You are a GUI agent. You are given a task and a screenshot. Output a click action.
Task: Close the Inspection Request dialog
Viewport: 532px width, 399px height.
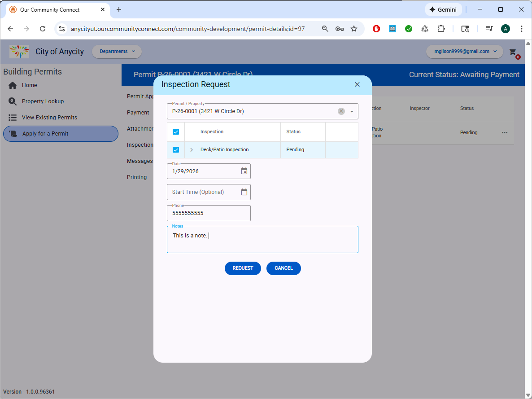[357, 84]
